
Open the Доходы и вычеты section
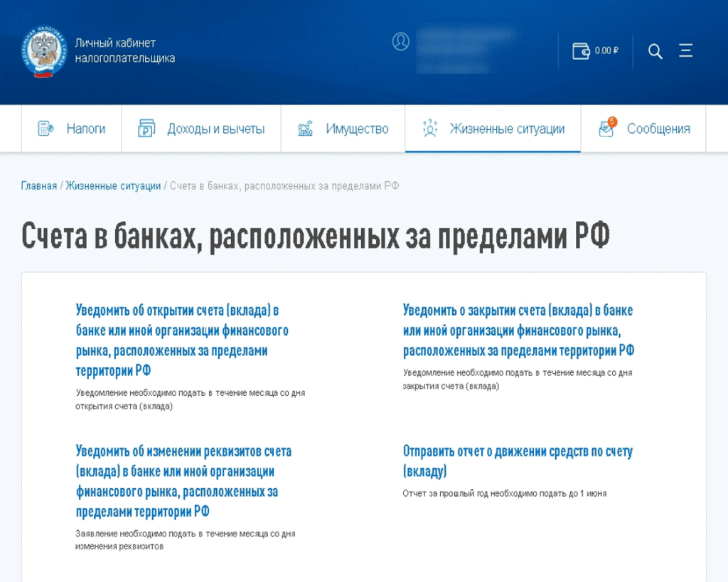(x=215, y=129)
